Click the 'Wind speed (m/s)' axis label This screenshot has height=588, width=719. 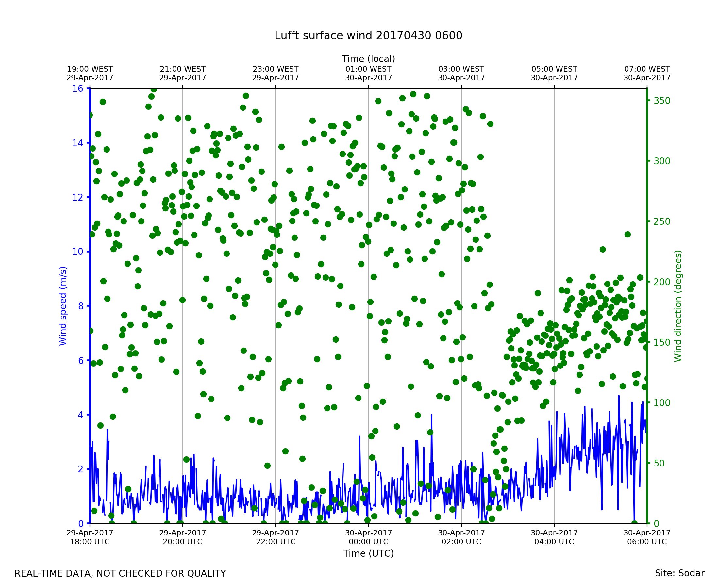coord(63,306)
